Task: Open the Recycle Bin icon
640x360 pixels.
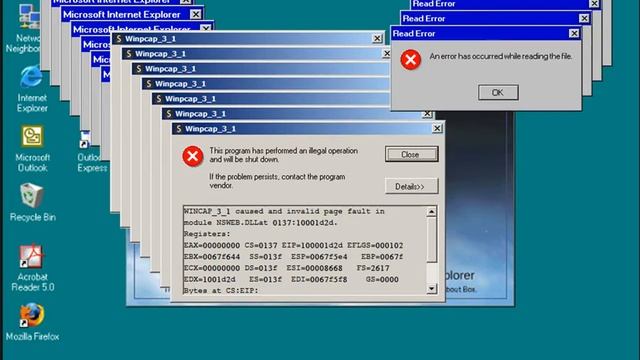Action: tap(32, 202)
